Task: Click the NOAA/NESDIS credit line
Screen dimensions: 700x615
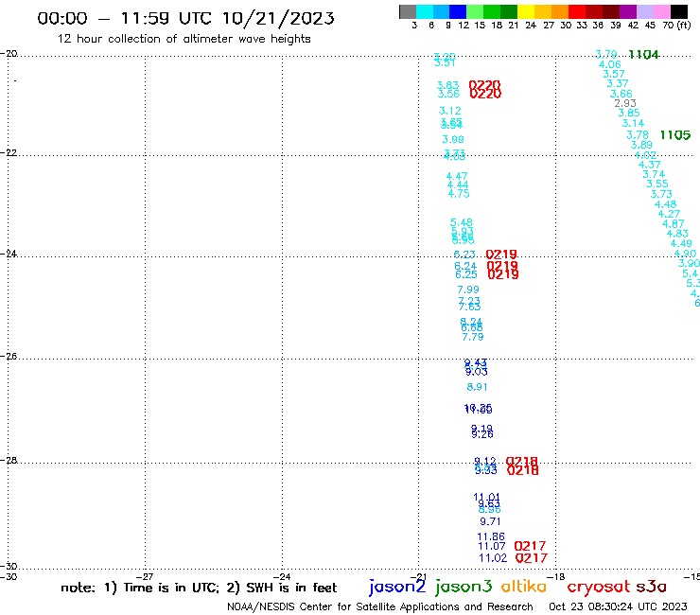Action: click(380, 606)
